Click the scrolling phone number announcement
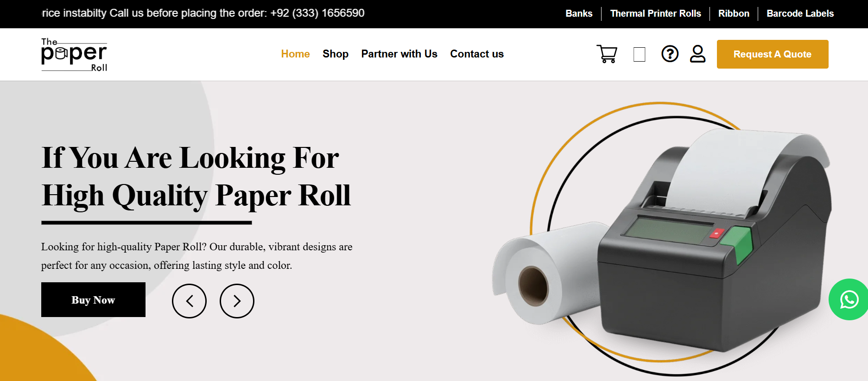Viewport: 868px width, 381px height. tap(203, 13)
